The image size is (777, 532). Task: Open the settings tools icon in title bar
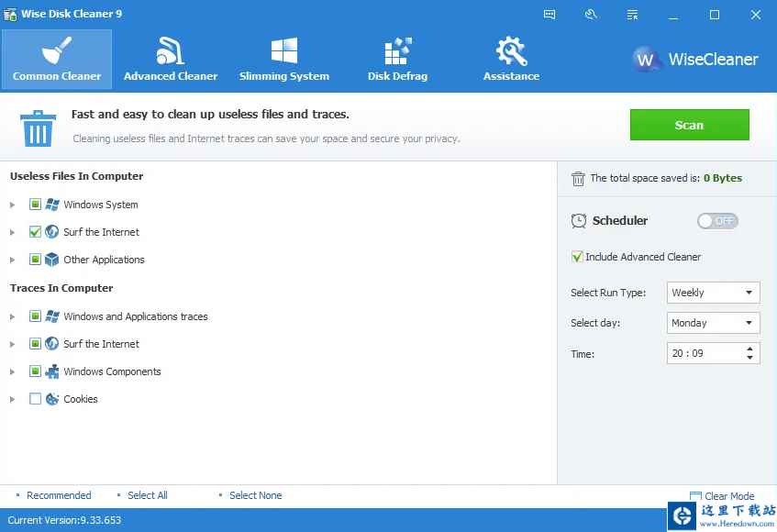pyautogui.click(x=590, y=15)
